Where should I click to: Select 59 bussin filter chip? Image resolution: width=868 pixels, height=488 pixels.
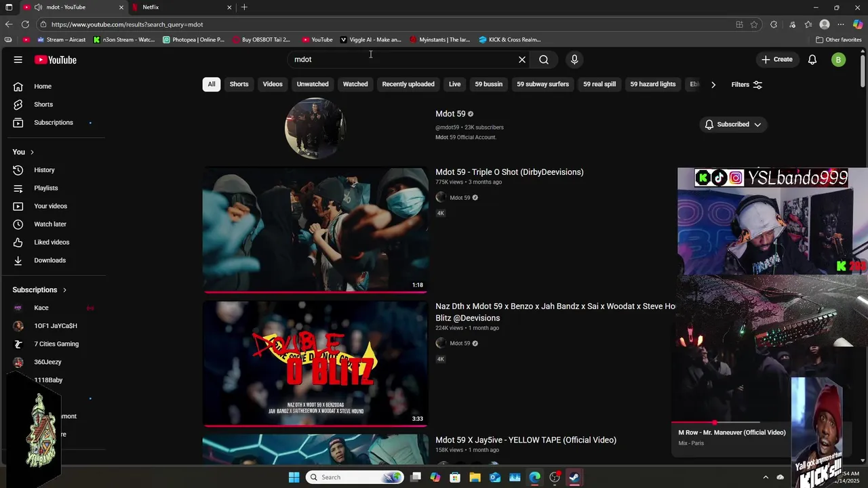pyautogui.click(x=489, y=84)
